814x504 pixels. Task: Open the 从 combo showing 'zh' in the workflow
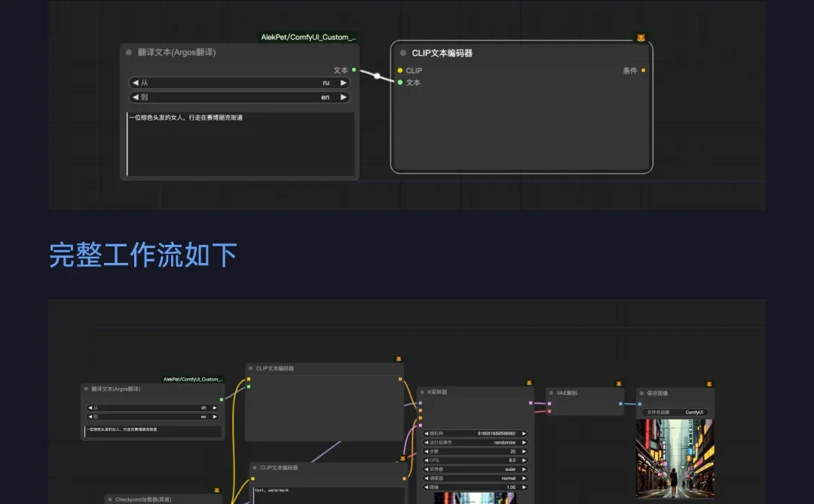(x=152, y=408)
